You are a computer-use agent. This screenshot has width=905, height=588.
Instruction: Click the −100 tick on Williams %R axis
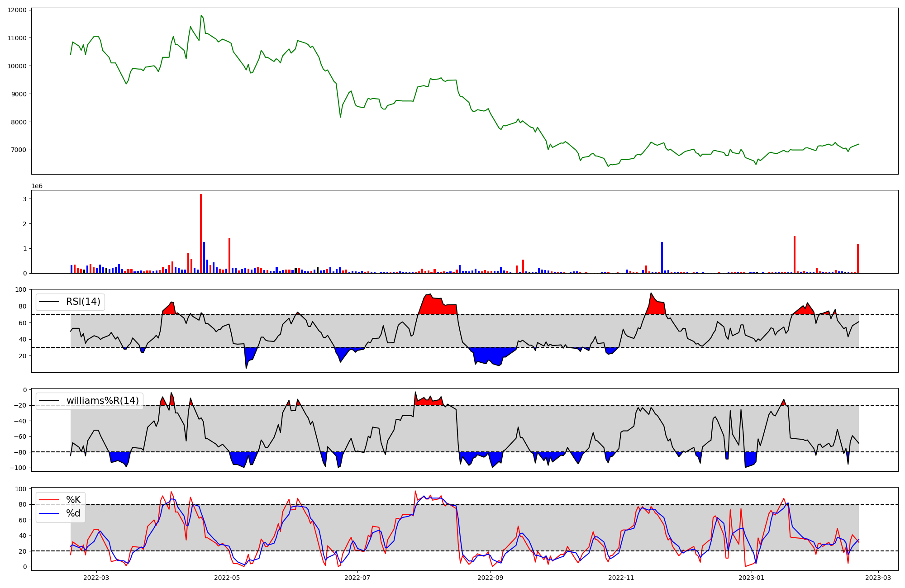[x=18, y=468]
